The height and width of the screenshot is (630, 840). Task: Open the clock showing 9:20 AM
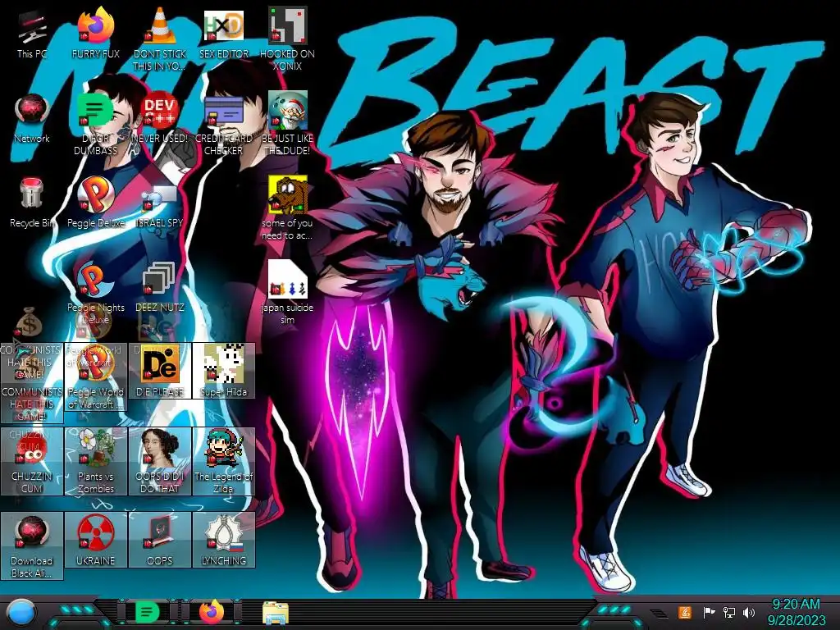(796, 612)
